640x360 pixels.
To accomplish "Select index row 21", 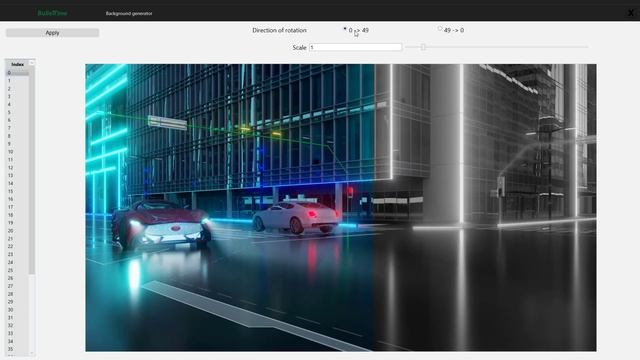I will [17, 238].
